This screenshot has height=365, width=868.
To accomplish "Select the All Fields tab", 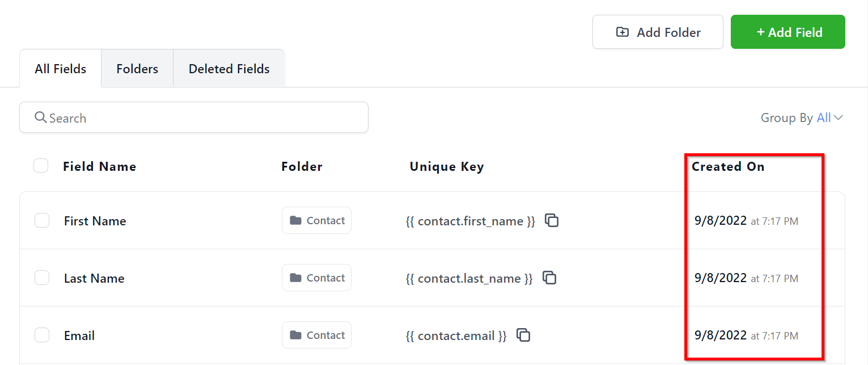I will [x=61, y=69].
